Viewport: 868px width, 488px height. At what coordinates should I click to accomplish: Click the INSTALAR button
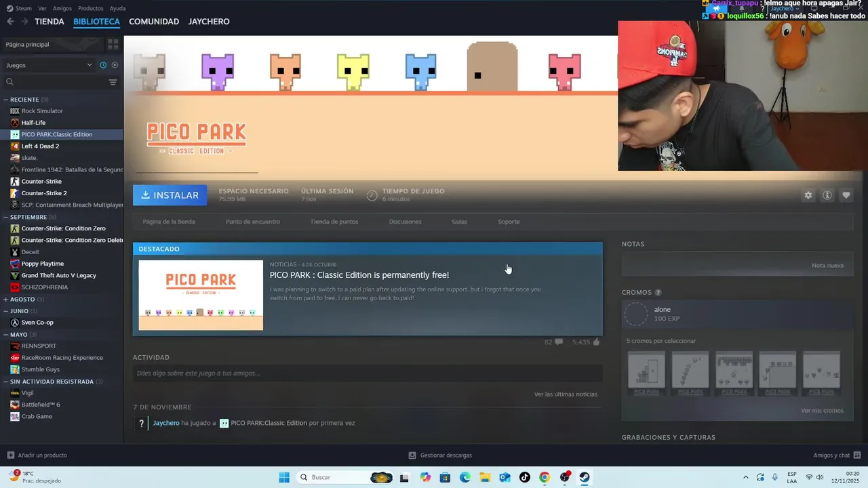pyautogui.click(x=170, y=195)
